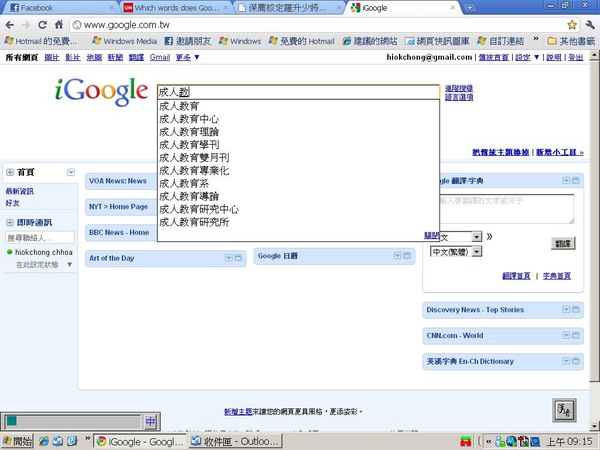Click the 漢 input method floating icon
Image resolution: width=600 pixels, height=450 pixels.
[x=564, y=410]
